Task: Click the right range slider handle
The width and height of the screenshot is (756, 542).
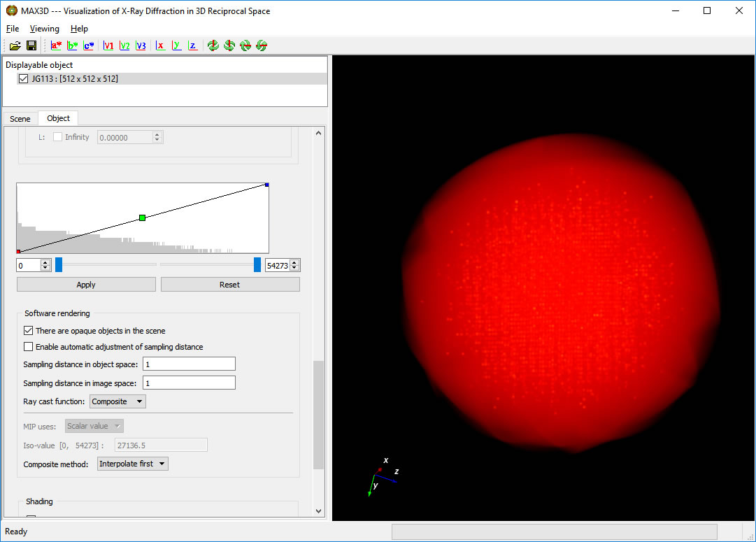Action: (257, 264)
